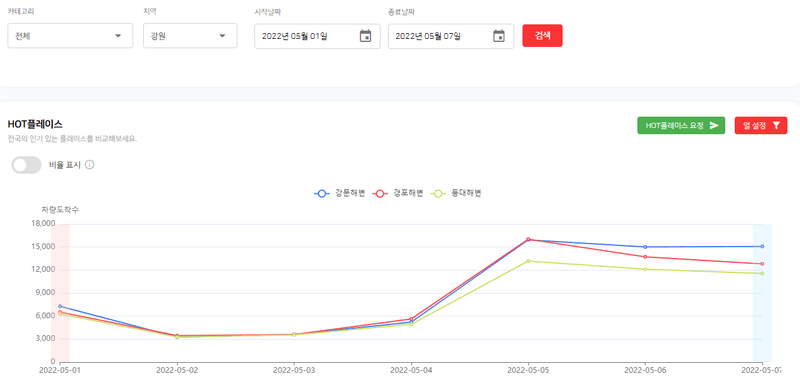
Task: Click the 2022-05-02 x-axis label
Action: (x=178, y=370)
